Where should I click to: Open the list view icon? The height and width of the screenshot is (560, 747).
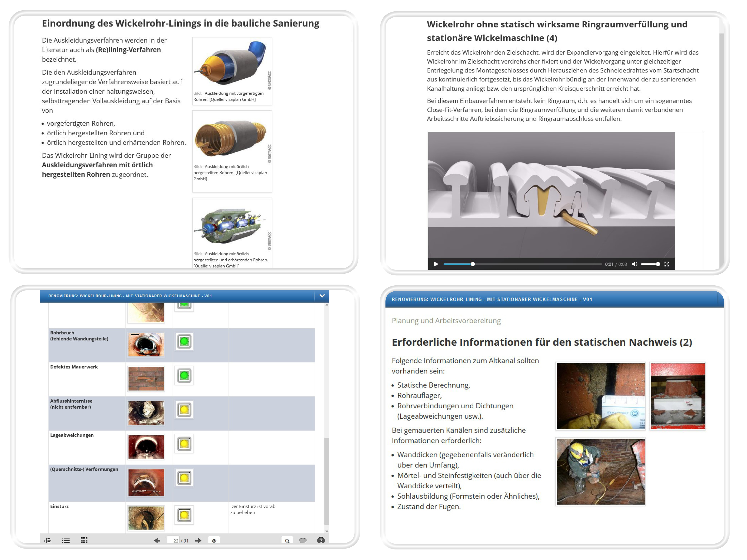click(x=66, y=541)
